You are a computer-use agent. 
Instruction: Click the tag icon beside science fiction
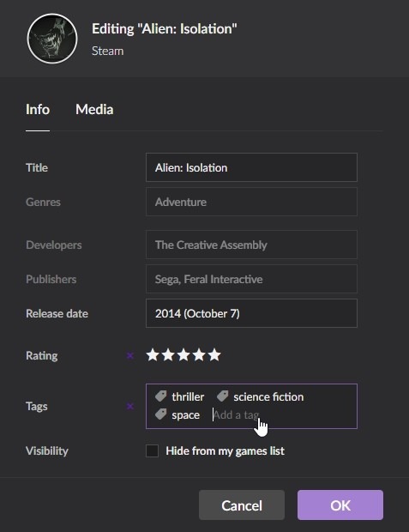222,396
